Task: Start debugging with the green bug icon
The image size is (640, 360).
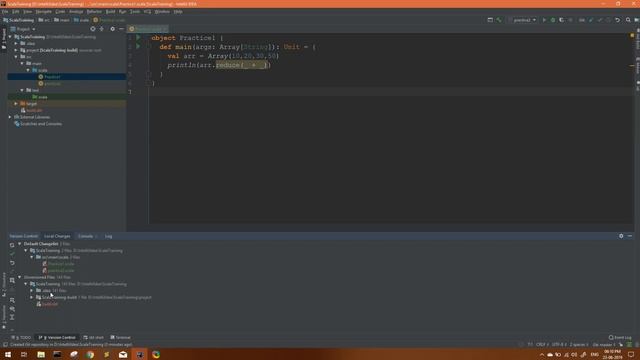Action: click(553, 20)
